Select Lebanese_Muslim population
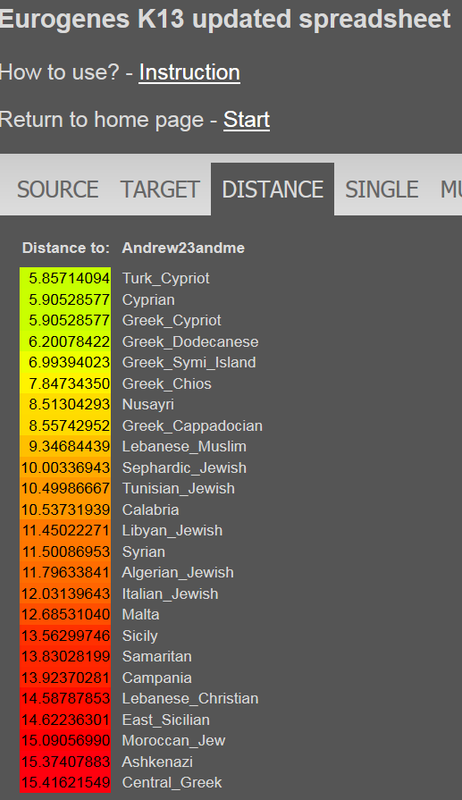Image resolution: width=462 pixels, height=800 pixels. point(184,446)
